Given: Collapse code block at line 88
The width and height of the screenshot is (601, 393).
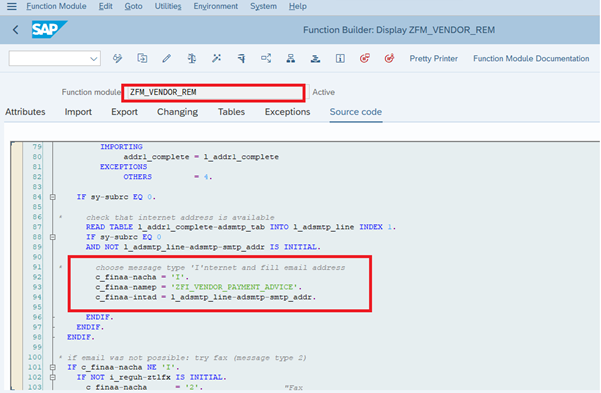Looking at the screenshot, I should [x=53, y=237].
